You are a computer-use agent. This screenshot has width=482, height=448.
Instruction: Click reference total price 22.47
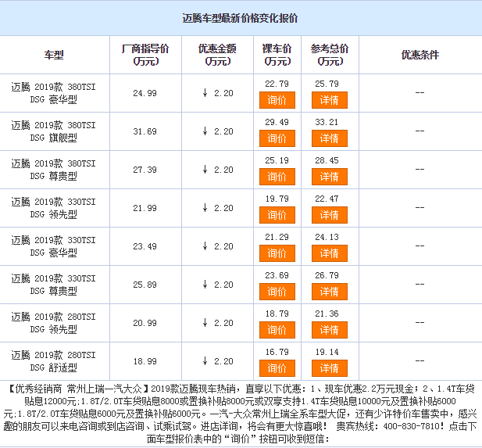327,199
